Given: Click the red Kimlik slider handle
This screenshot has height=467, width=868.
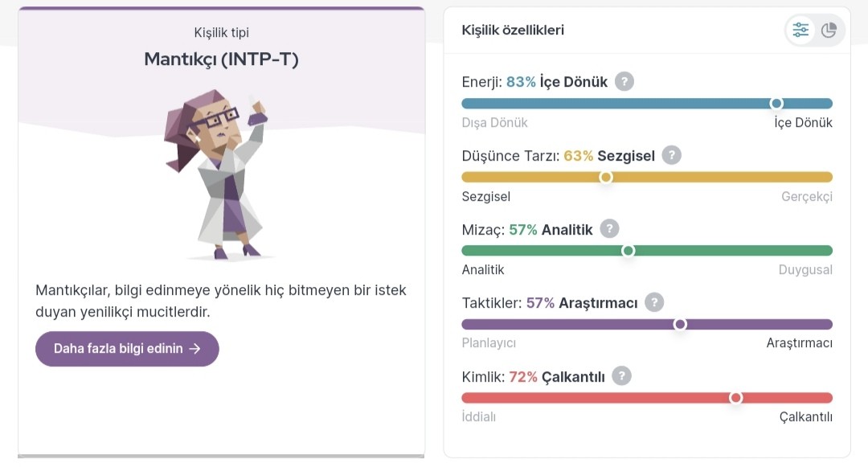Looking at the screenshot, I should pos(735,398).
